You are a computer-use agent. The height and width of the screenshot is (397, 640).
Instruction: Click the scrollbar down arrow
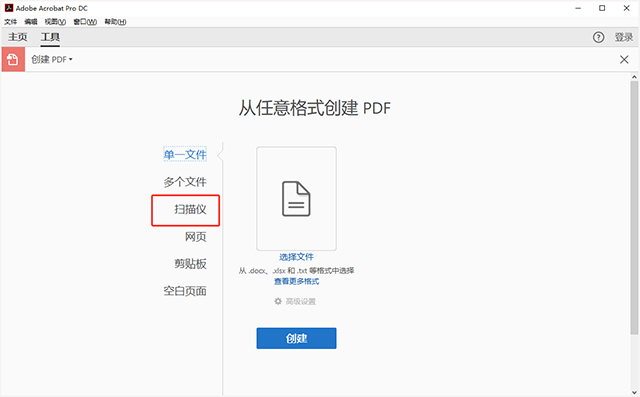tap(634, 393)
